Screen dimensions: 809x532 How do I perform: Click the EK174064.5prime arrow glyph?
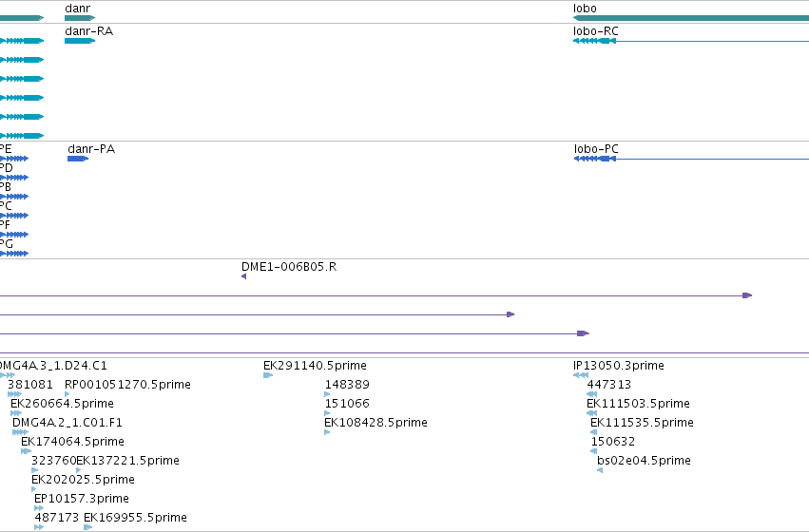(27, 451)
